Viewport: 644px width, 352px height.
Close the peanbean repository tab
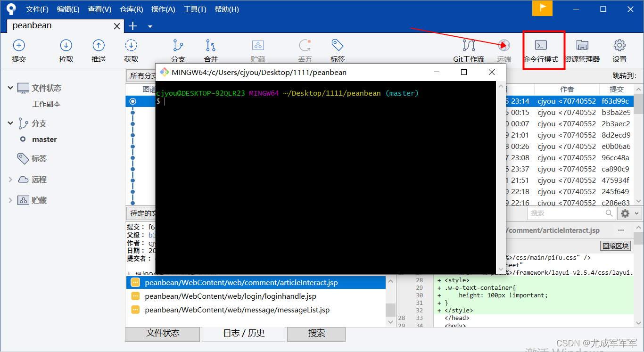click(x=117, y=26)
